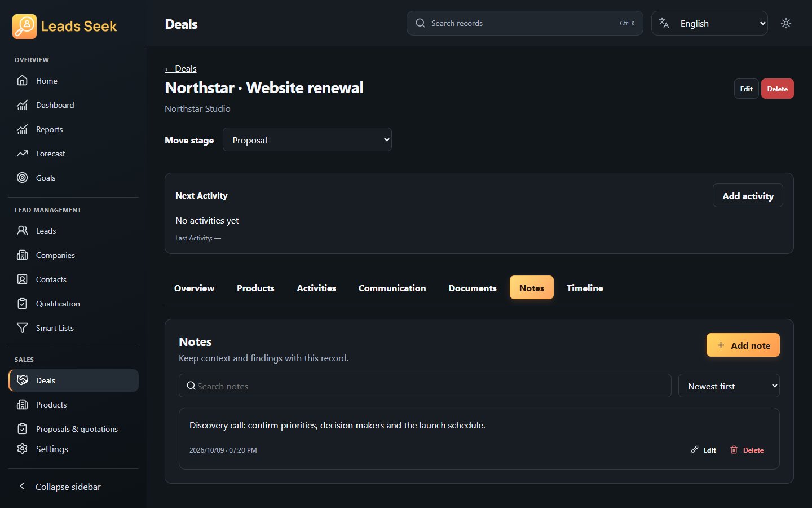Select the Notes tab
The width and height of the screenshot is (812, 508).
pos(532,288)
